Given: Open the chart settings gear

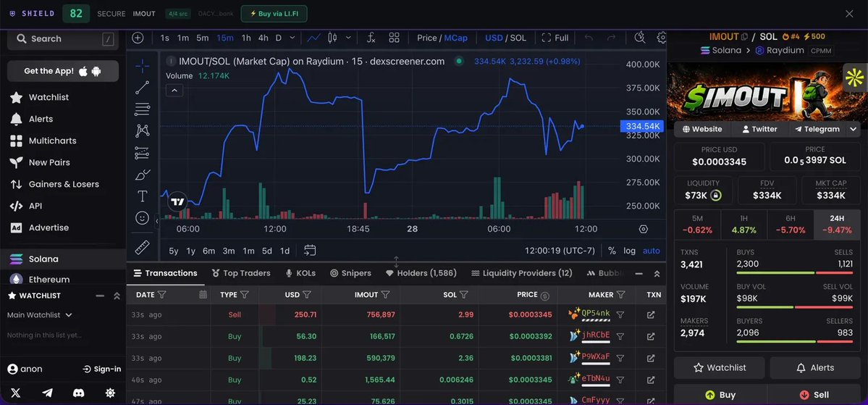Looking at the screenshot, I should pos(662,38).
